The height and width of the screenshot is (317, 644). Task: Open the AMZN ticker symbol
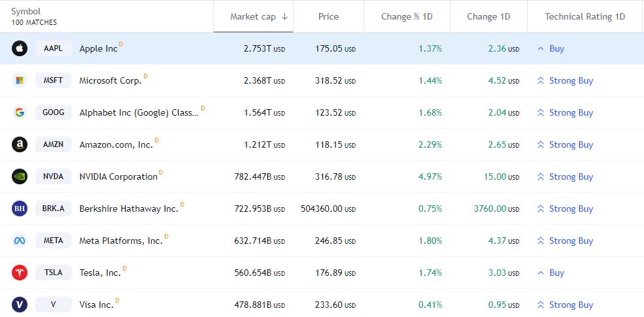pos(54,144)
